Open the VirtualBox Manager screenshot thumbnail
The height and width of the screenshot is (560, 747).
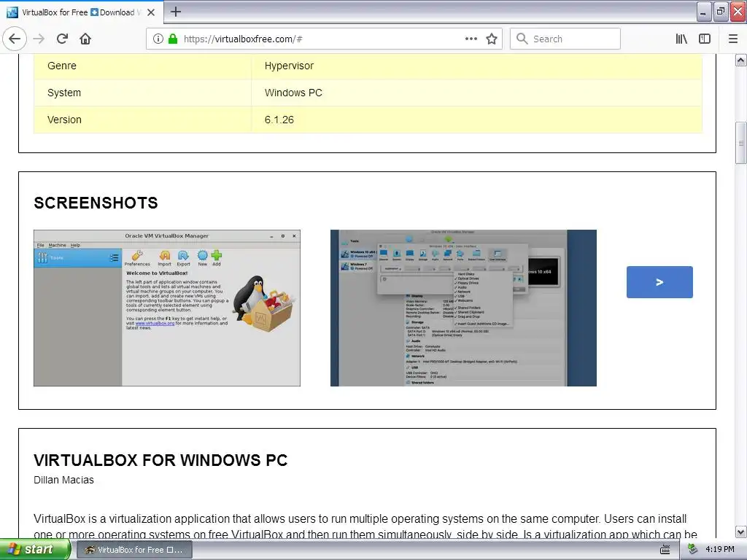click(167, 308)
